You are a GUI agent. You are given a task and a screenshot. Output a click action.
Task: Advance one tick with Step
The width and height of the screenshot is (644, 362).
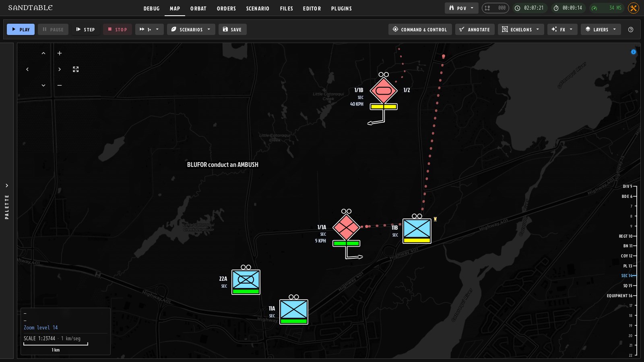click(x=85, y=29)
